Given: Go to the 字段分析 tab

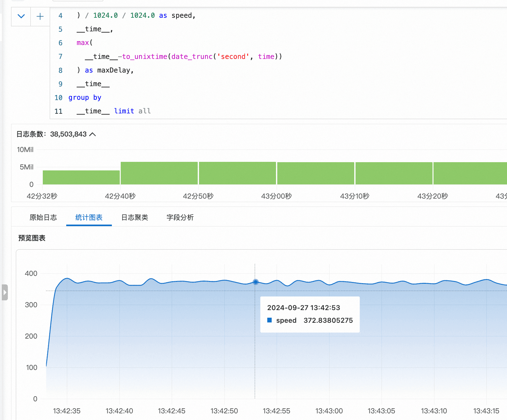Looking at the screenshot, I should coord(180,218).
